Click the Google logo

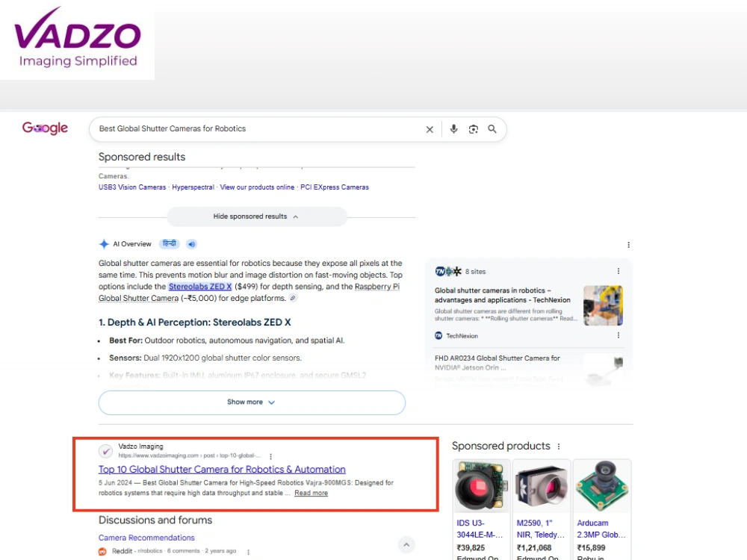tap(45, 128)
